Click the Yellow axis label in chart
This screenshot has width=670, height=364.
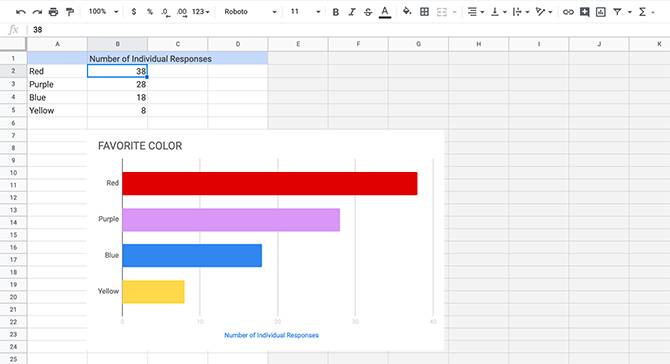(109, 291)
